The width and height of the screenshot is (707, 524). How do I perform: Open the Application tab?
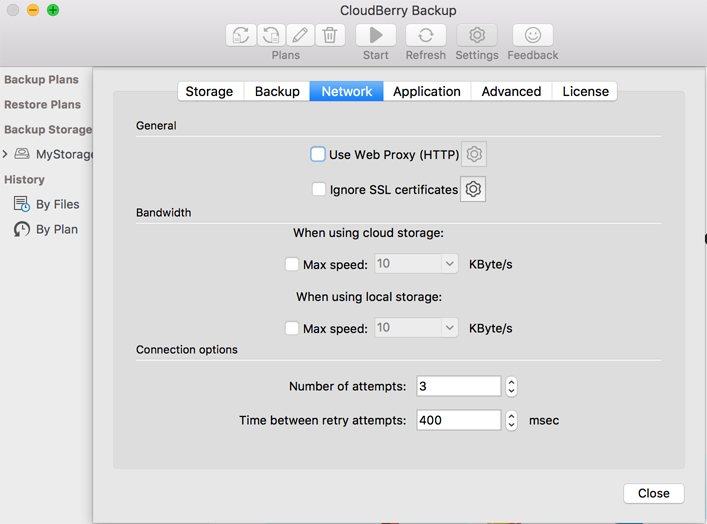tap(427, 92)
